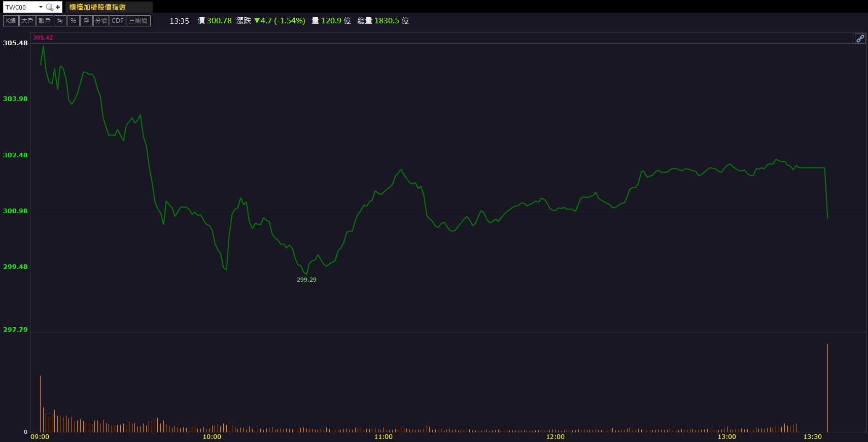Show the 分價 price distribution view
Screen dimensions: 868x442
(101, 21)
